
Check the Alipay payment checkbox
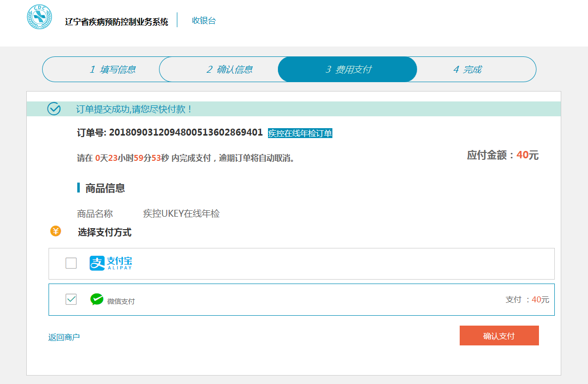71,263
